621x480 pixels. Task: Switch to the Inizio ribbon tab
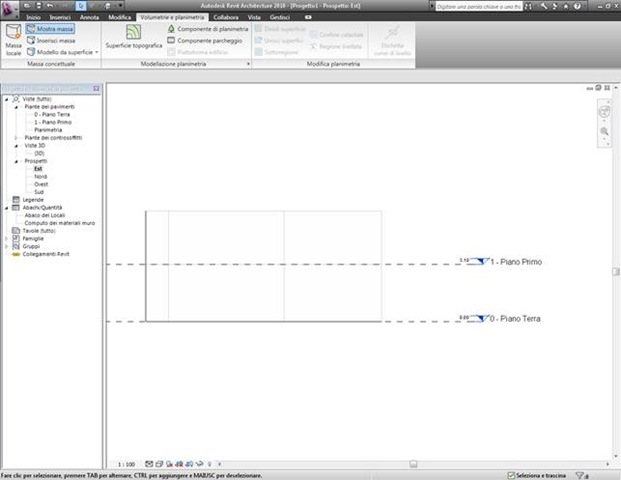click(x=33, y=17)
